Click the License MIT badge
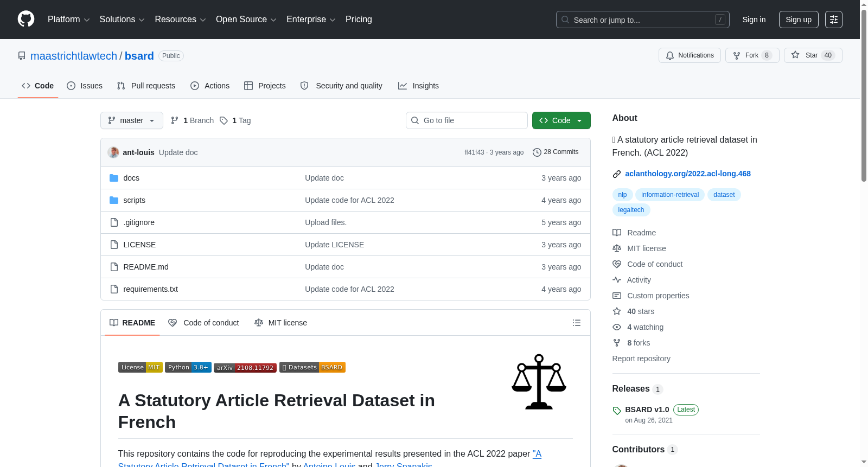868x467 pixels. [141, 367]
